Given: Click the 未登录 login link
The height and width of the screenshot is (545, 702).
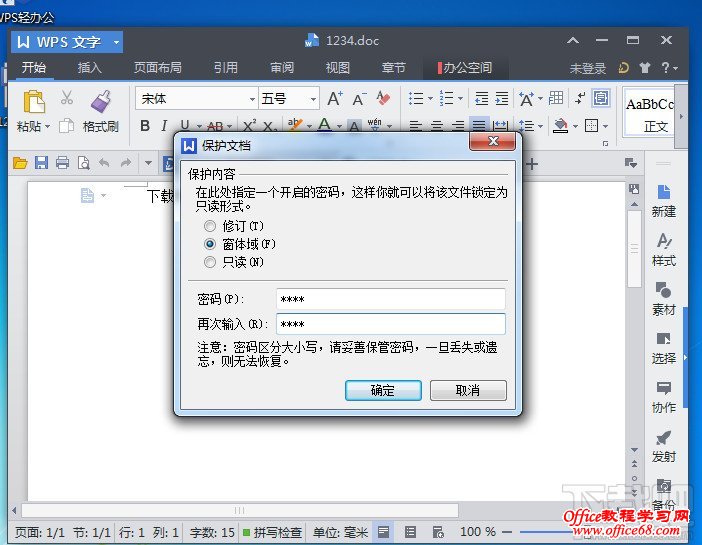Looking at the screenshot, I should point(587,68).
